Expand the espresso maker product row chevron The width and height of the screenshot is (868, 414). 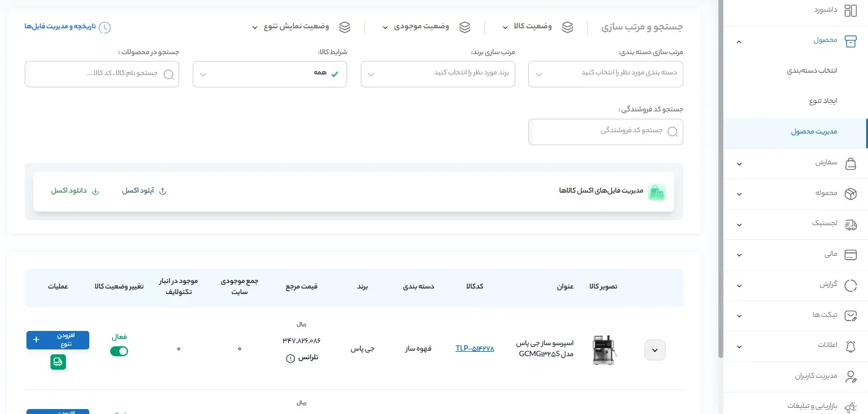tap(655, 350)
